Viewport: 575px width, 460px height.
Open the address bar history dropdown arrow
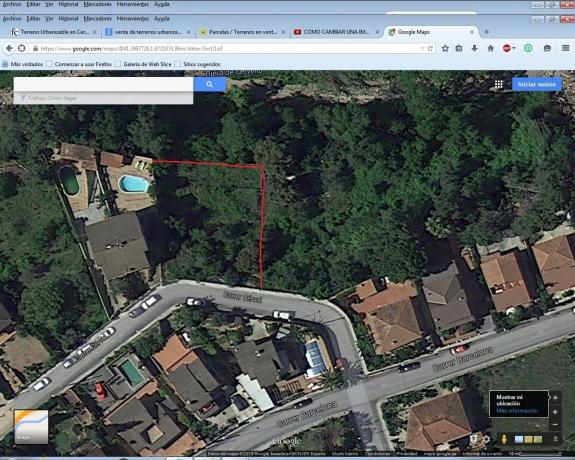pos(422,48)
